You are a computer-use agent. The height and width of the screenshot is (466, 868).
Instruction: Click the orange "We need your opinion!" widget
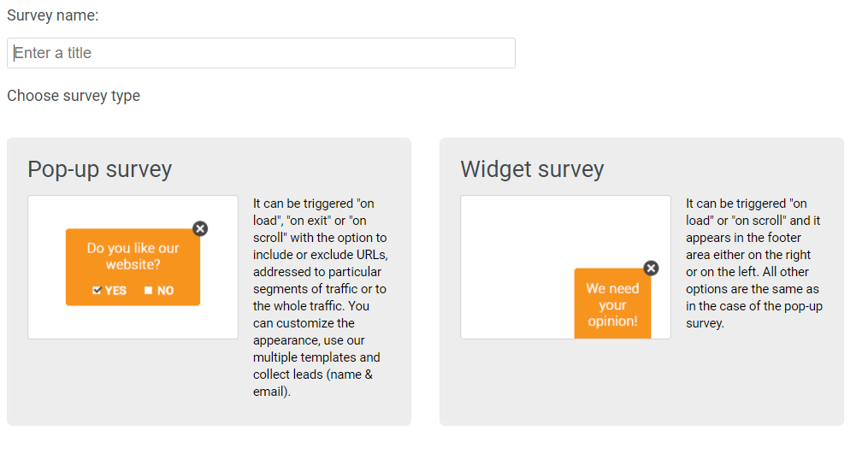[612, 304]
